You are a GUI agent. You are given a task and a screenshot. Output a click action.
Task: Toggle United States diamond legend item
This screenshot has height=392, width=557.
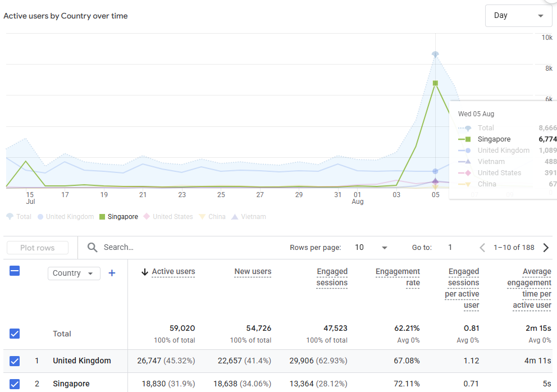(x=168, y=216)
